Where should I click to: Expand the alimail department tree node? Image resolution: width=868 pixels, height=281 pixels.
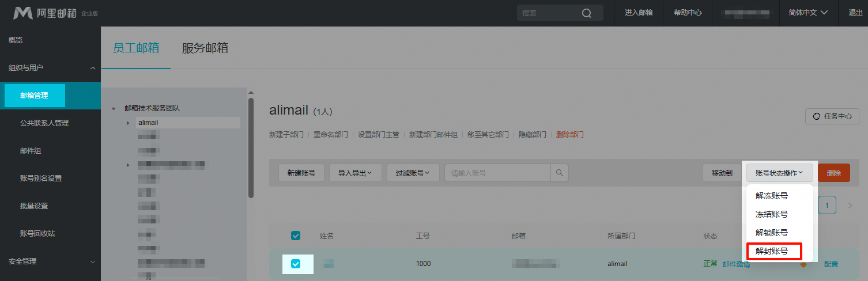tap(128, 123)
